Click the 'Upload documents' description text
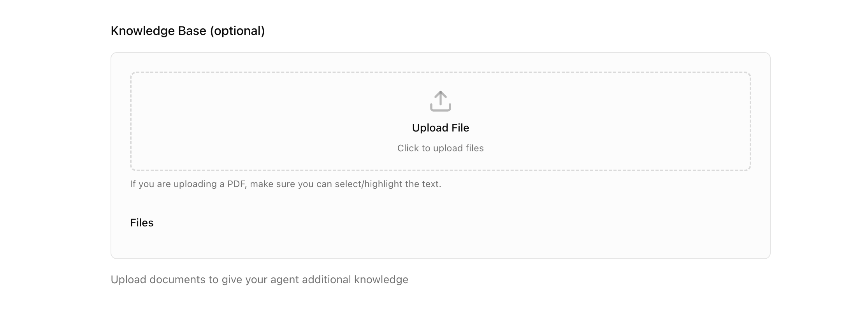Viewport: 868px width, 312px height. 259,280
